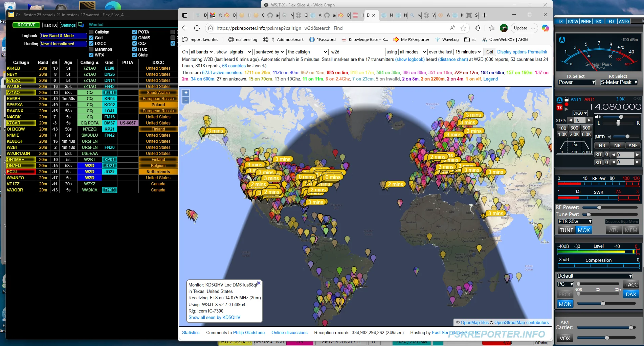Click the browser refresh icon
Image resolution: width=644 pixels, height=346 pixels.
tap(197, 28)
